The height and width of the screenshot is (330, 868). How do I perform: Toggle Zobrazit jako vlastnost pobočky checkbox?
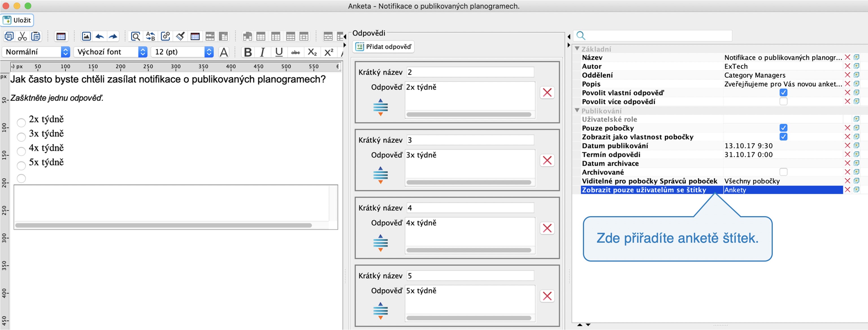tap(784, 137)
